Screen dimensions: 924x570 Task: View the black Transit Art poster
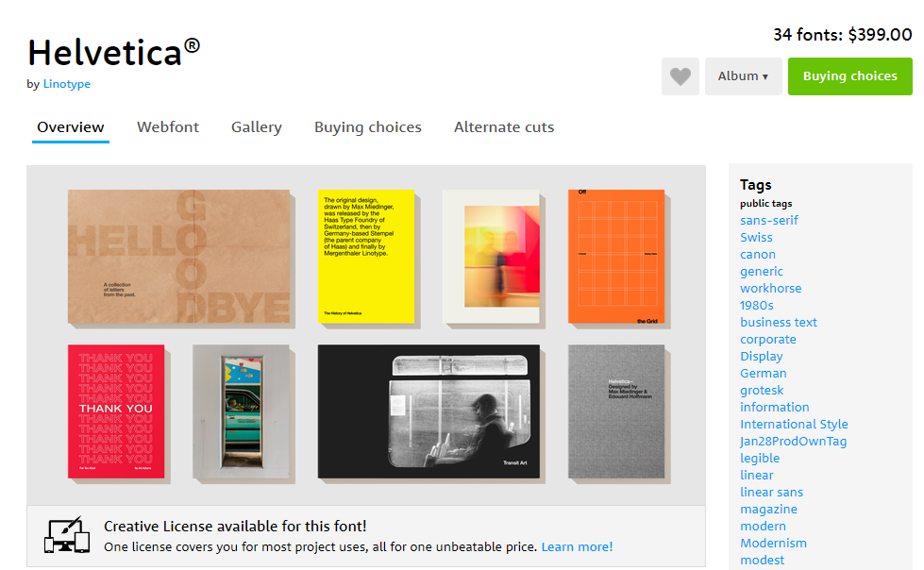coord(428,411)
